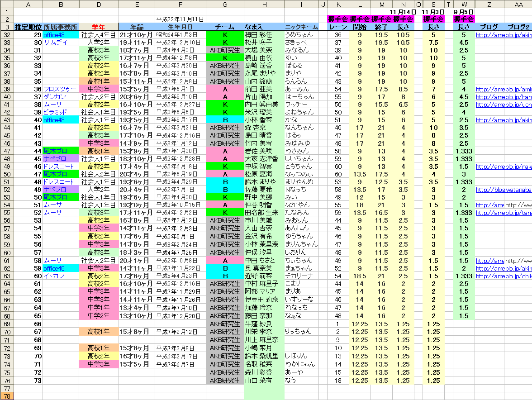Open the blog link in 近野 莉菜 row
The width and height of the screenshot is (532, 400).
click(x=503, y=276)
